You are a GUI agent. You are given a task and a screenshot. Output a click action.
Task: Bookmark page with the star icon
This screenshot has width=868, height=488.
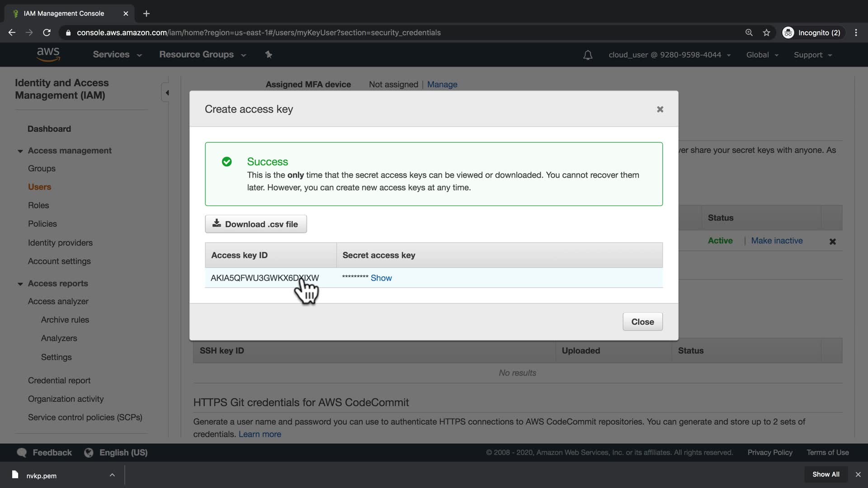766,33
